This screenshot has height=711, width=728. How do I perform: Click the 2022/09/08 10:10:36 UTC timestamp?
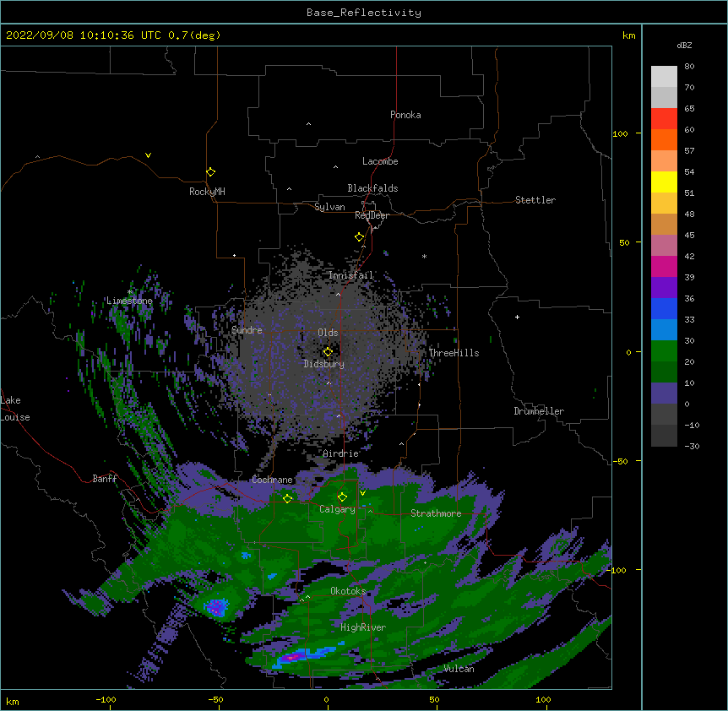pyautogui.click(x=84, y=35)
